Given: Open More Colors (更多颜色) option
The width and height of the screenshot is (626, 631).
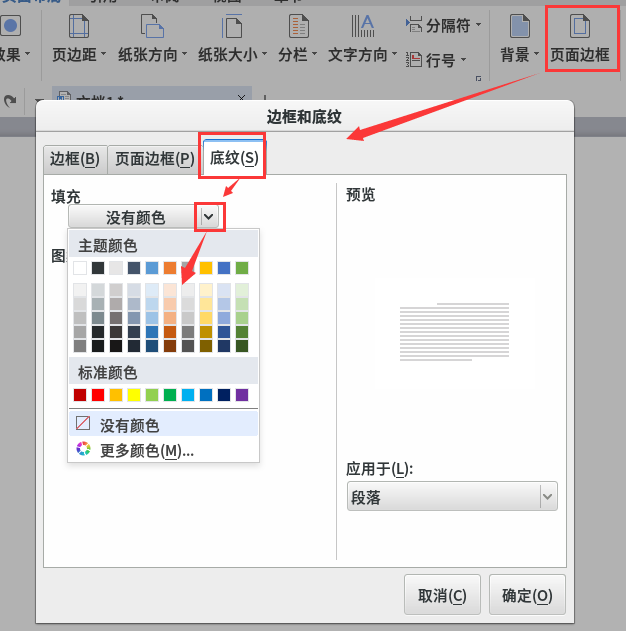Looking at the screenshot, I should (x=146, y=450).
